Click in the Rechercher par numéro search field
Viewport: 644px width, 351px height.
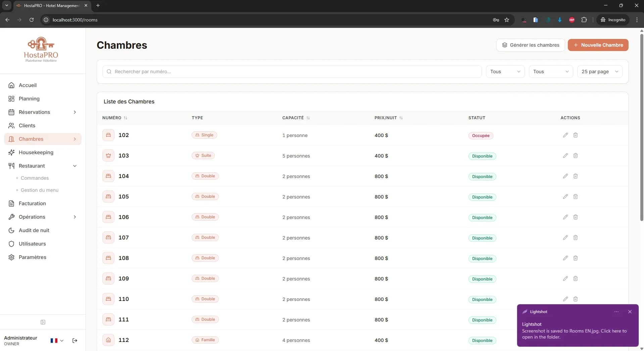292,72
